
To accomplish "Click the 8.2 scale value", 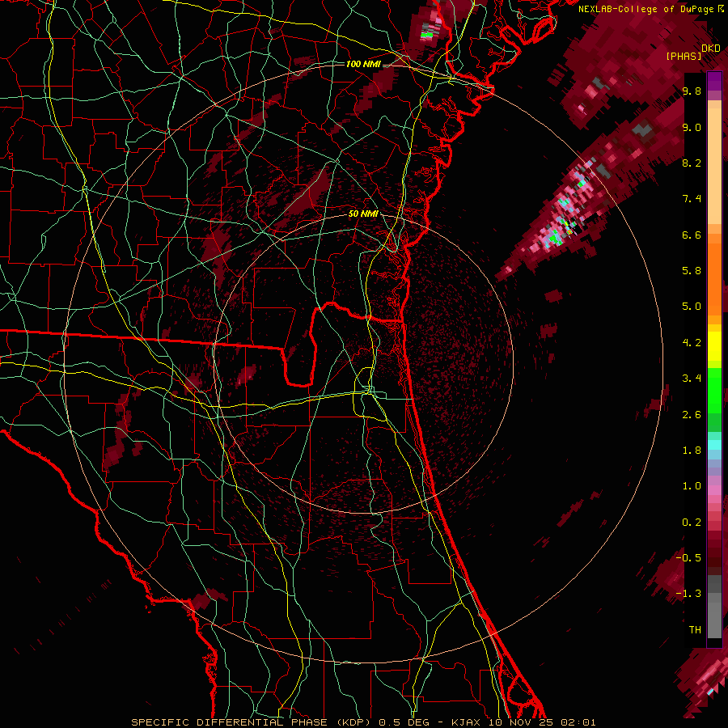I will click(692, 163).
